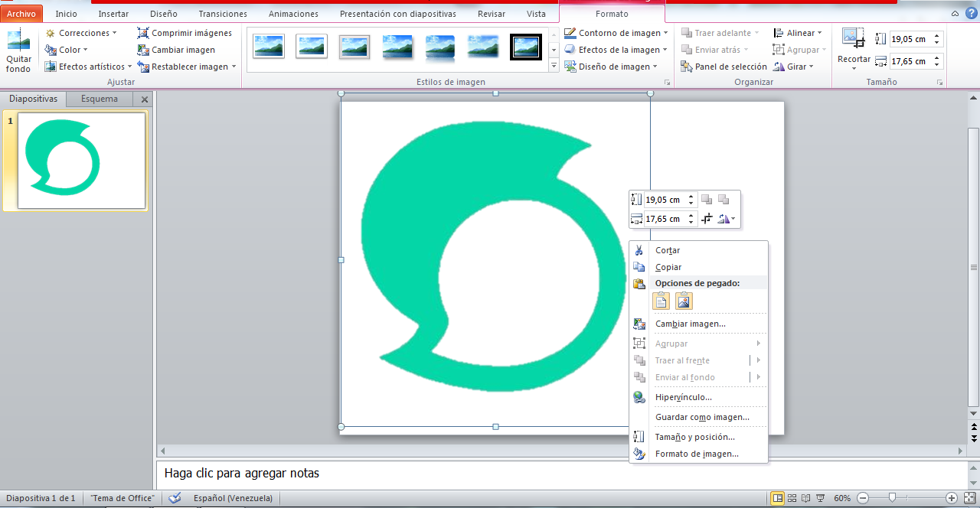
Task: Select the black double-frame picture style
Action: [525, 47]
